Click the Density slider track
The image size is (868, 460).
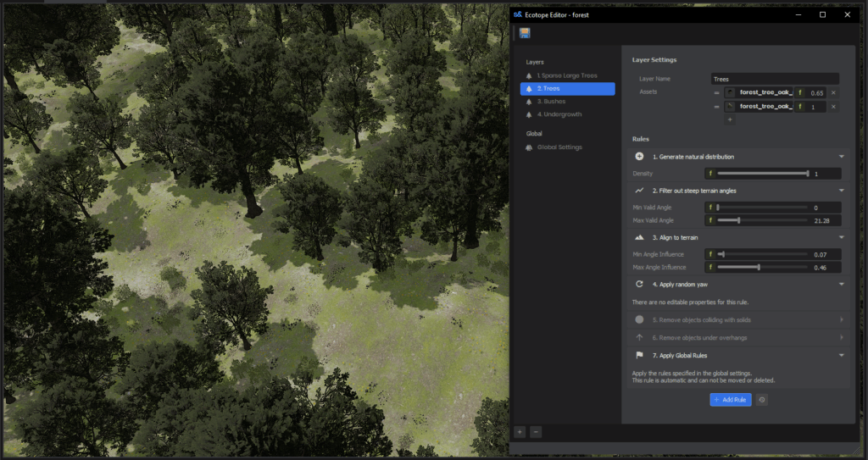point(763,174)
